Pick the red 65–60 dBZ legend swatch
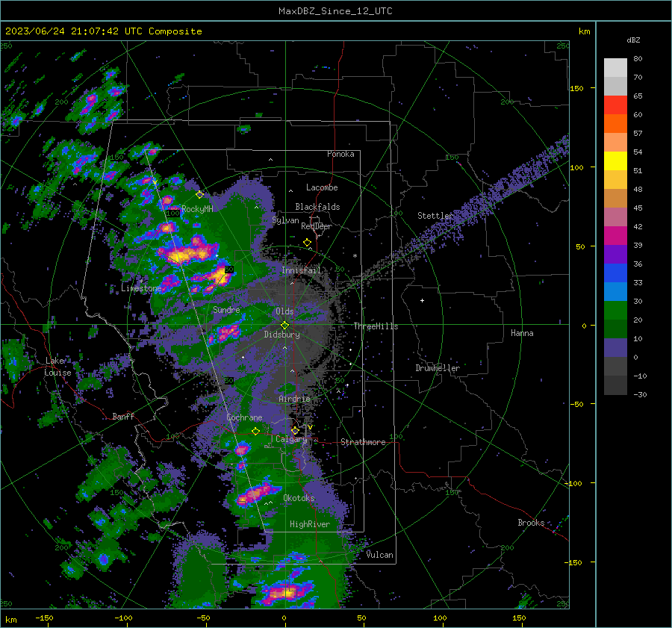This screenshot has width=672, height=628. pyautogui.click(x=615, y=105)
